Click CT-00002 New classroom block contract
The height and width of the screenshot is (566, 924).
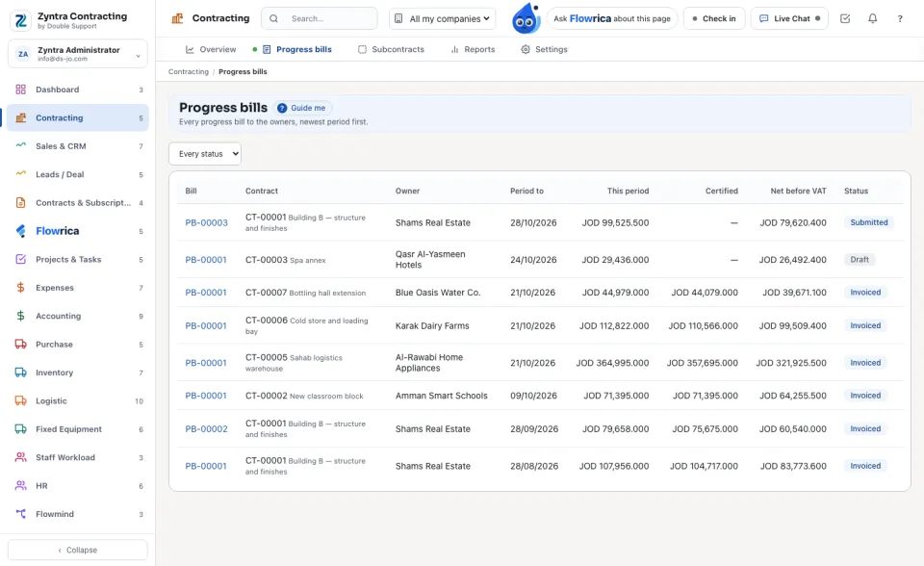[304, 396]
